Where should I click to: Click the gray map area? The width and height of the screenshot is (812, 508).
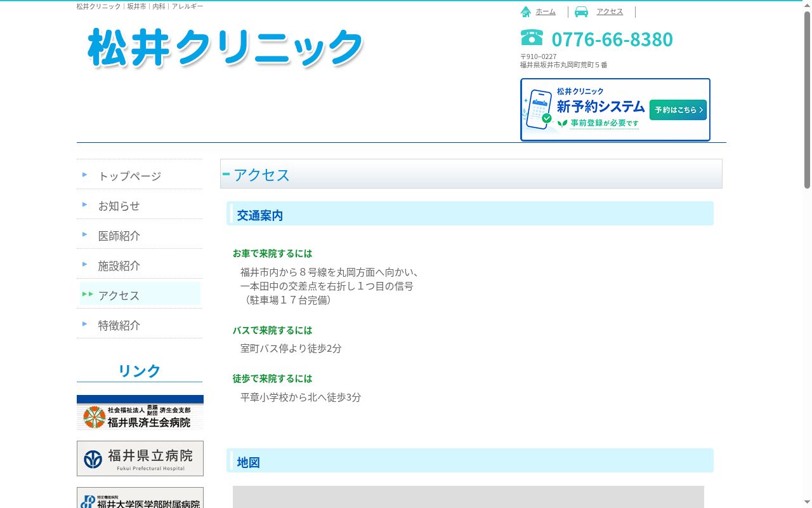pos(468,497)
